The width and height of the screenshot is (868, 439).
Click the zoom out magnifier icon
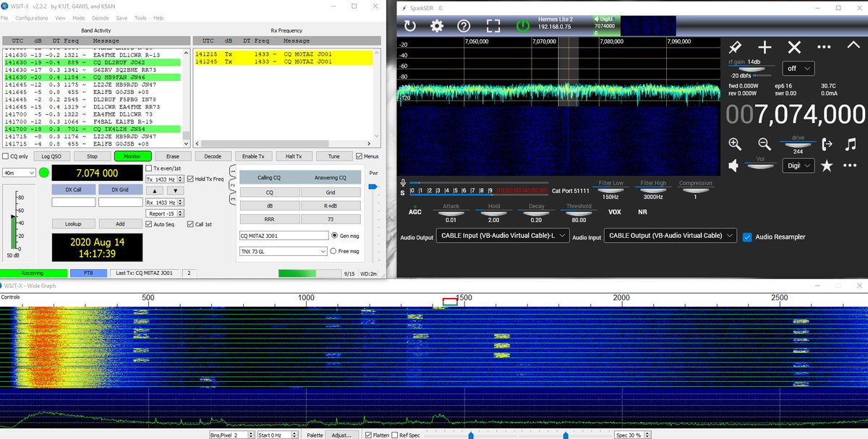(765, 144)
